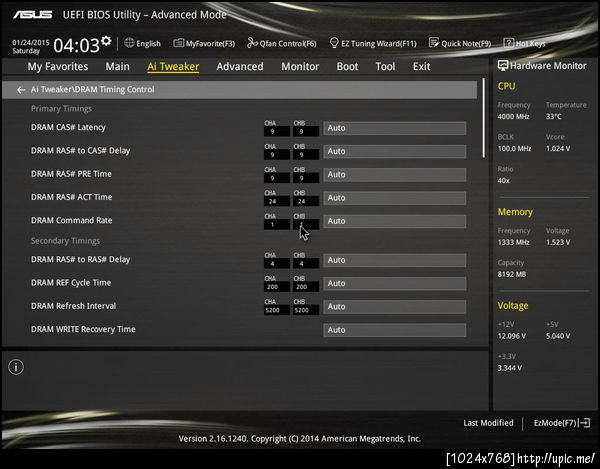
Task: Select DRAM Refresh Interval label
Action: pos(73,306)
